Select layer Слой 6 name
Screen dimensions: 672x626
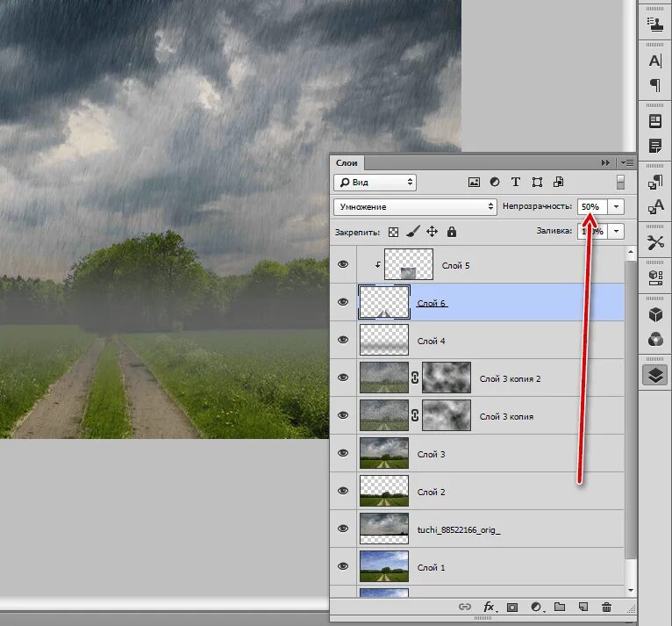[432, 303]
